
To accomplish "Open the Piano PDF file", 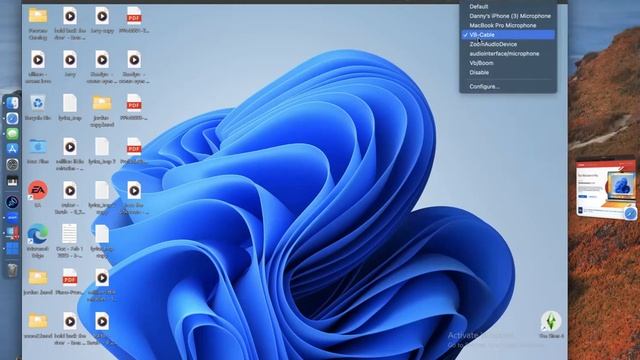I will click(x=70, y=282).
